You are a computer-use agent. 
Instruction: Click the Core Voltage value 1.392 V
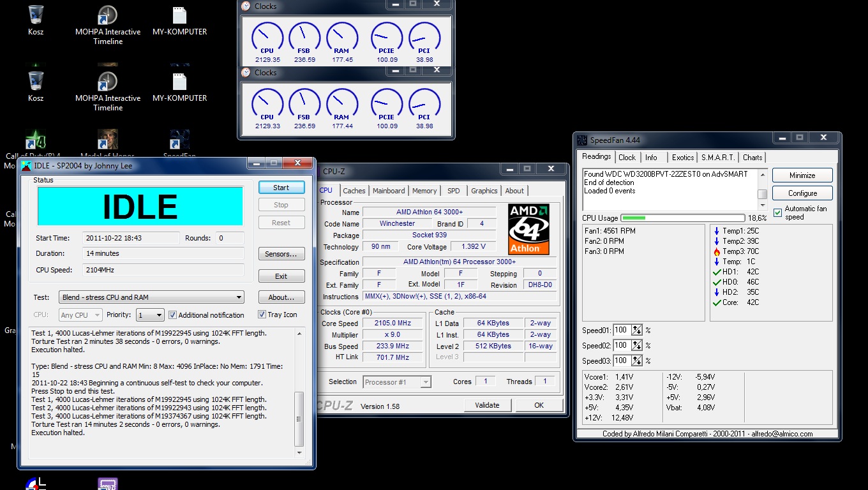[x=473, y=246]
